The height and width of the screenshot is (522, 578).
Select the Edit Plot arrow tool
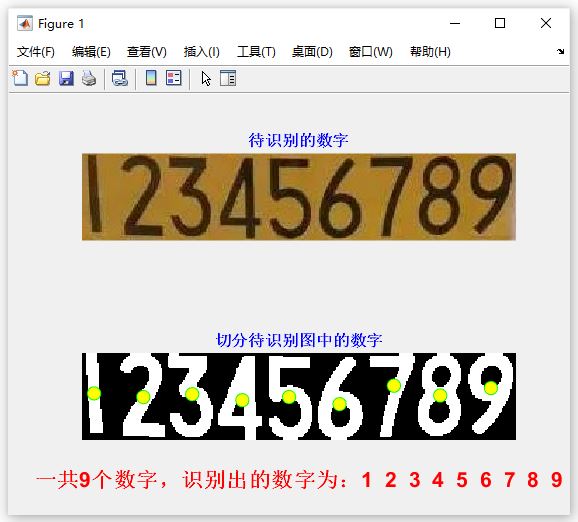coord(206,78)
